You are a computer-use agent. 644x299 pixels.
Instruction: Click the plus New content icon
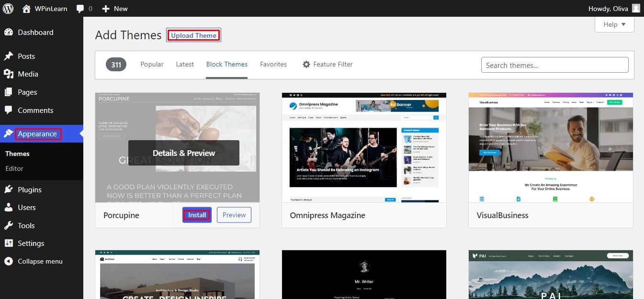pyautogui.click(x=106, y=9)
